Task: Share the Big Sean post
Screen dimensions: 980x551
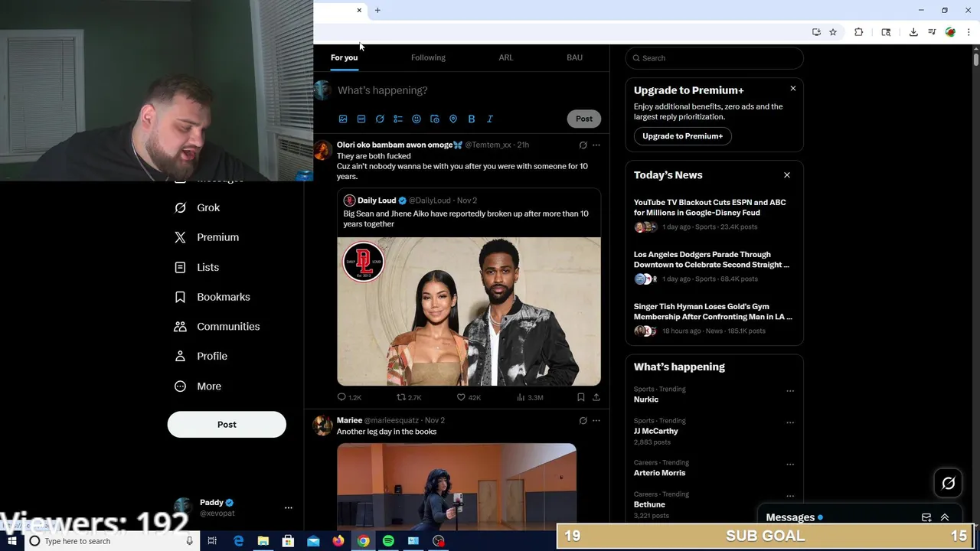Action: coord(596,397)
